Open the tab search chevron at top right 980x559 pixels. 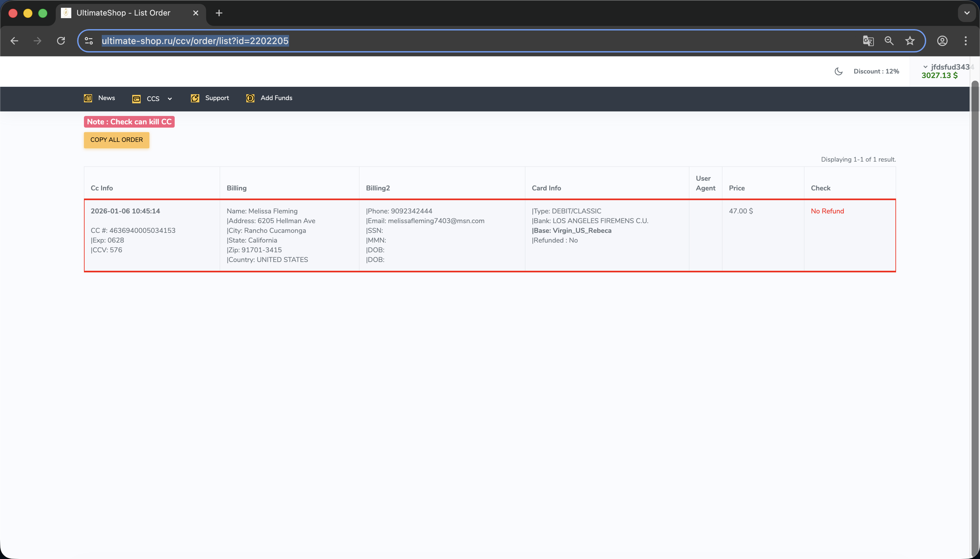pos(967,13)
